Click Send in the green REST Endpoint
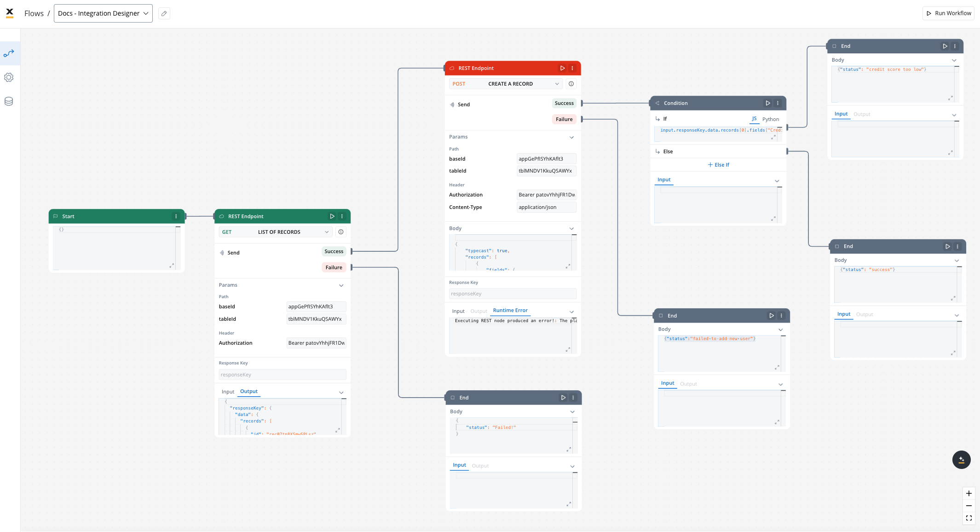The height and width of the screenshot is (532, 980). [x=230, y=253]
